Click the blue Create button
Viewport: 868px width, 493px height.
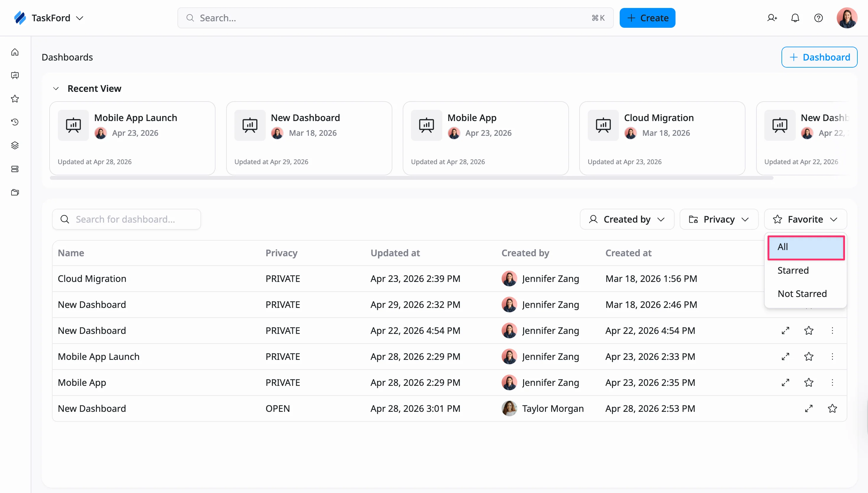647,18
